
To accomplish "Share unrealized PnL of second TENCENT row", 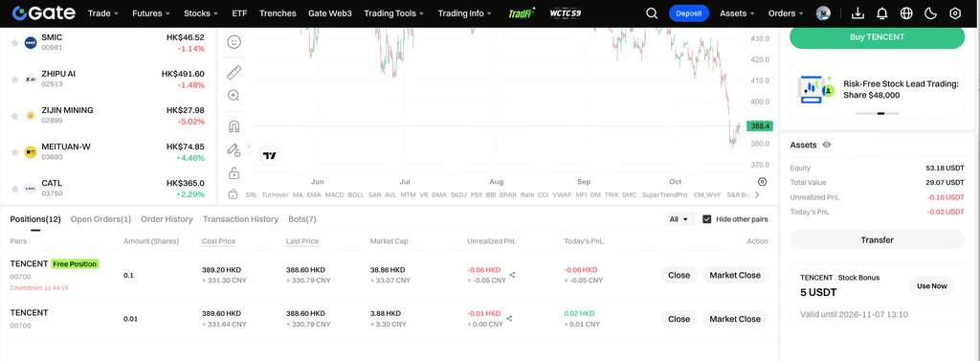I will (509, 319).
